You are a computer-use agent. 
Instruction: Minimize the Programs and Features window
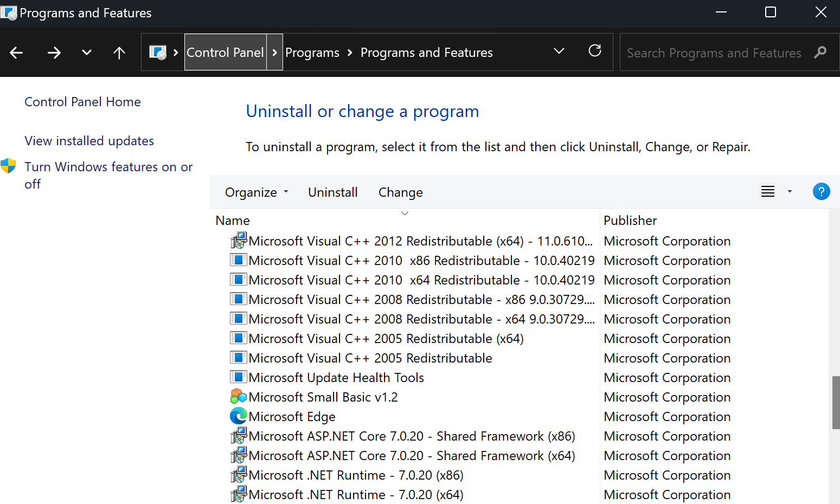(x=721, y=12)
